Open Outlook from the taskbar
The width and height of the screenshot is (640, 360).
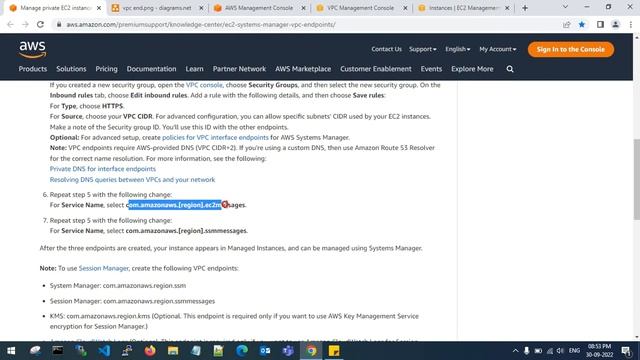265,351
